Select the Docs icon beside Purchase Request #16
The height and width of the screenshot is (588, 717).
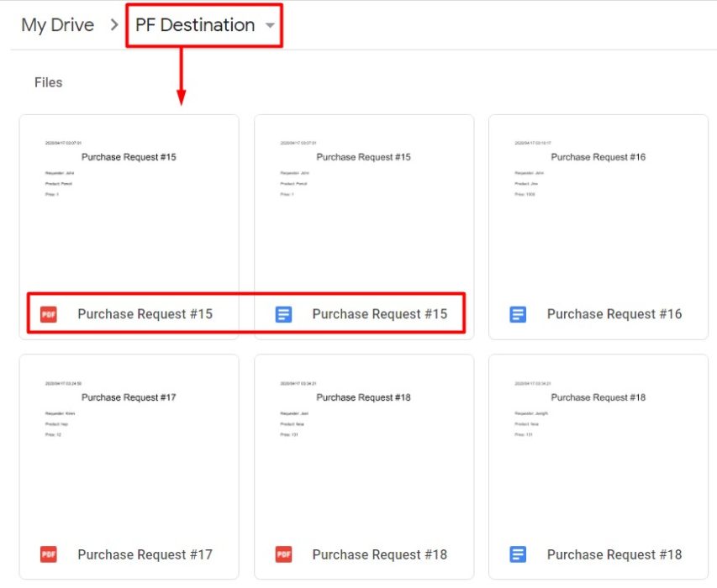point(517,313)
